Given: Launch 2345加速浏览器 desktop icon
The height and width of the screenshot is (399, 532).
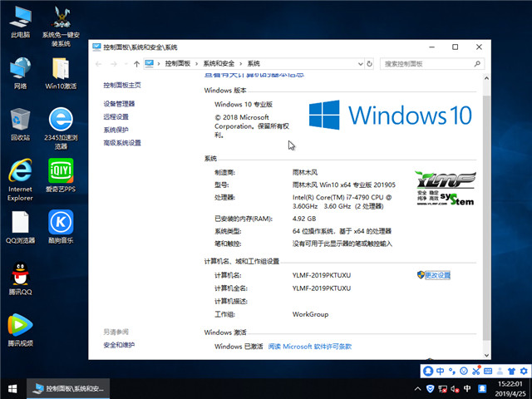Looking at the screenshot, I should click(x=61, y=129).
